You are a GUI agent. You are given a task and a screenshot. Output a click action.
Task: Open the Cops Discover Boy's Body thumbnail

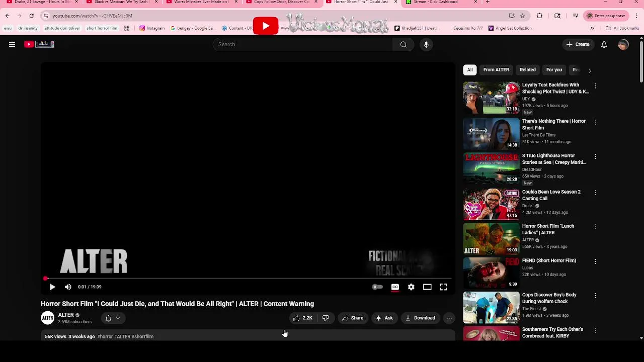coord(491,307)
